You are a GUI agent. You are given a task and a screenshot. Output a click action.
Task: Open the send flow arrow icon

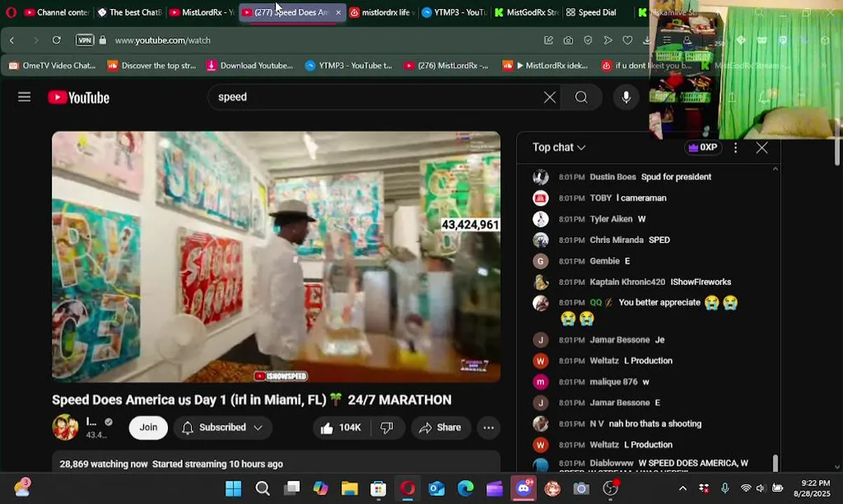(x=608, y=41)
